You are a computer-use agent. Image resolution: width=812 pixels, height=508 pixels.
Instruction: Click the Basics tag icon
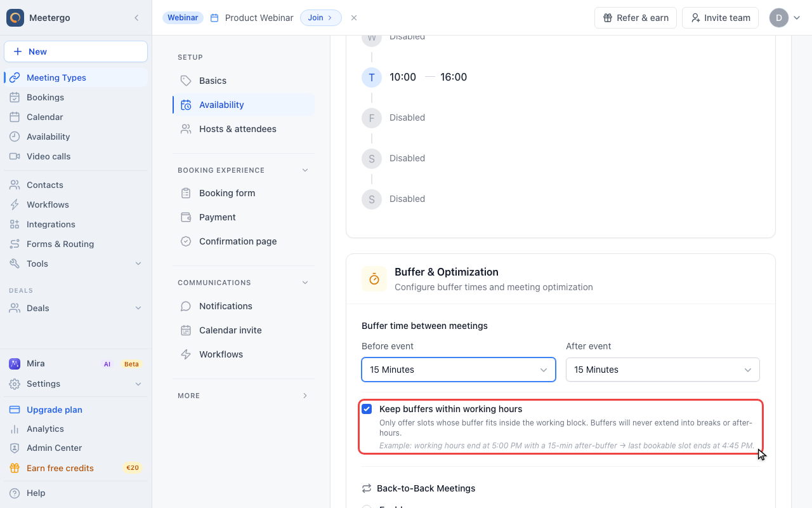tap(186, 81)
